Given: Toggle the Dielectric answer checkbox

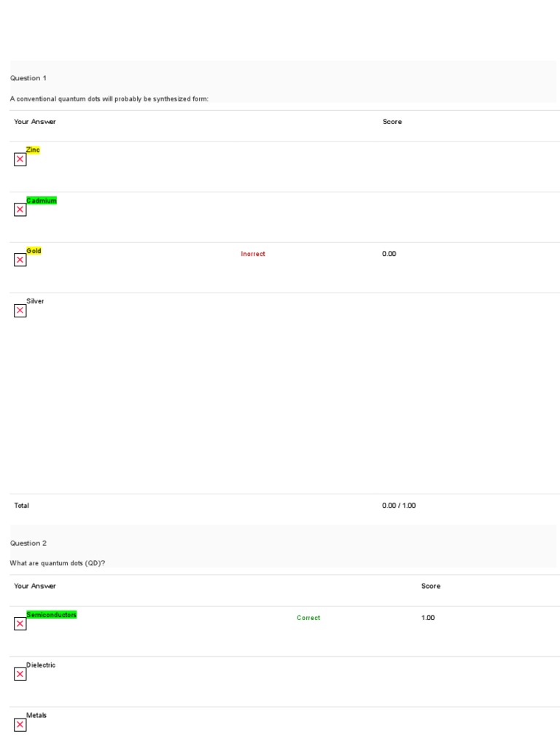Looking at the screenshot, I should pos(20,674).
